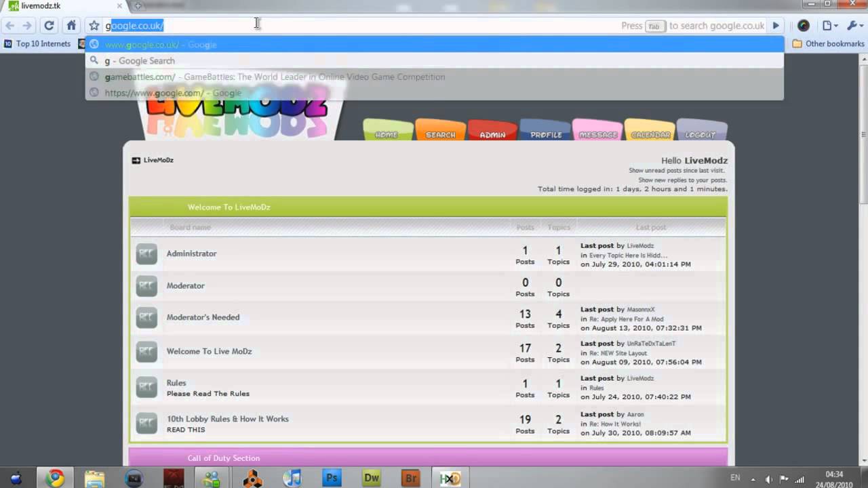Click the Go arrow next to the address bar
This screenshot has width=868, height=488.
point(776,26)
